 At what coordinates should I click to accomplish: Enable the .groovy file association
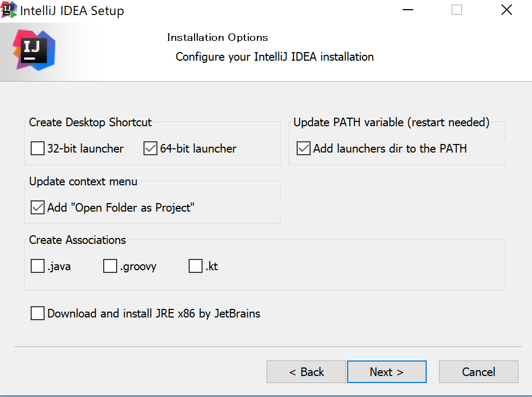(110, 266)
